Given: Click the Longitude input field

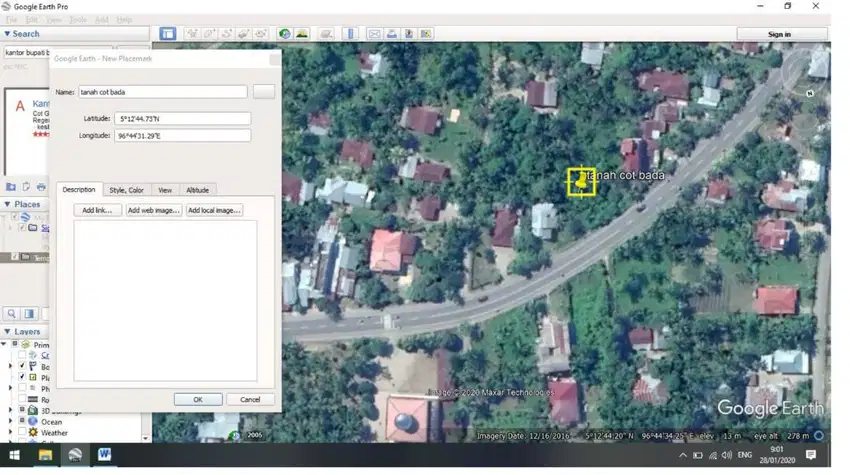Looking at the screenshot, I should point(183,136).
